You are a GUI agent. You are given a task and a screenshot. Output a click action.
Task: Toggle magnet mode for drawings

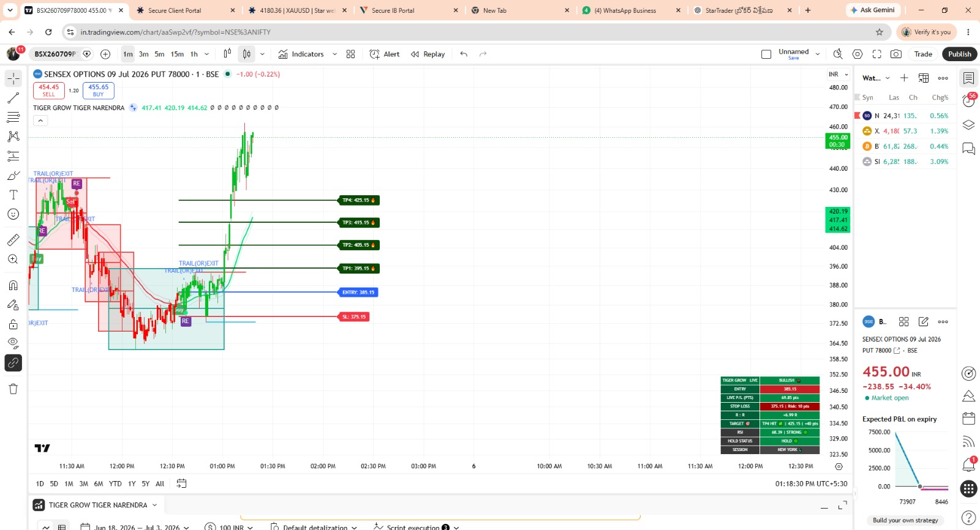pyautogui.click(x=13, y=285)
